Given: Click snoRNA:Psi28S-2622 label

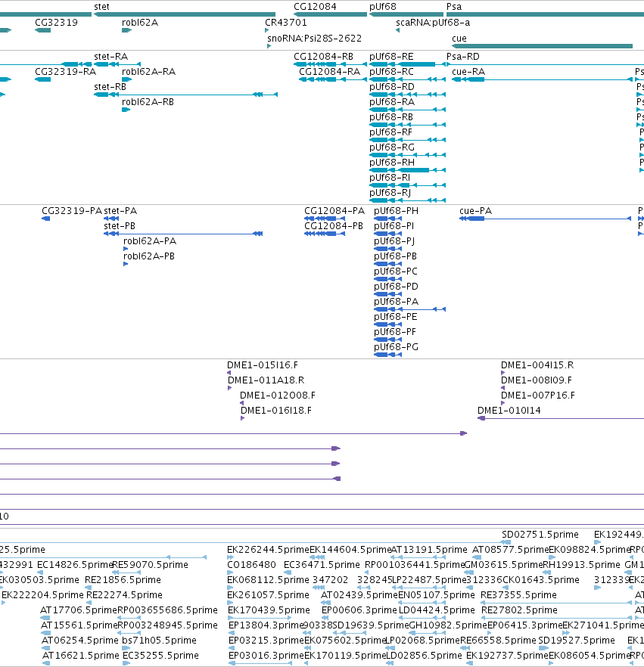Looking at the screenshot, I should [x=314, y=39].
